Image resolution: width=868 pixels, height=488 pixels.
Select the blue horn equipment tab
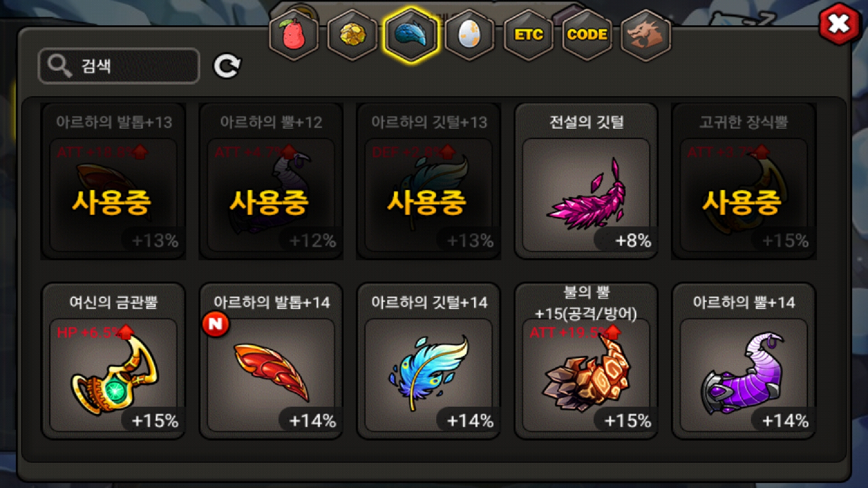[411, 35]
